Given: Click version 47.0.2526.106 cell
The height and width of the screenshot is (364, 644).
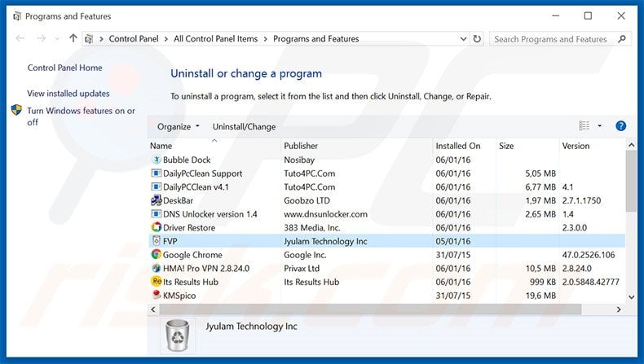Looking at the screenshot, I should [x=589, y=255].
